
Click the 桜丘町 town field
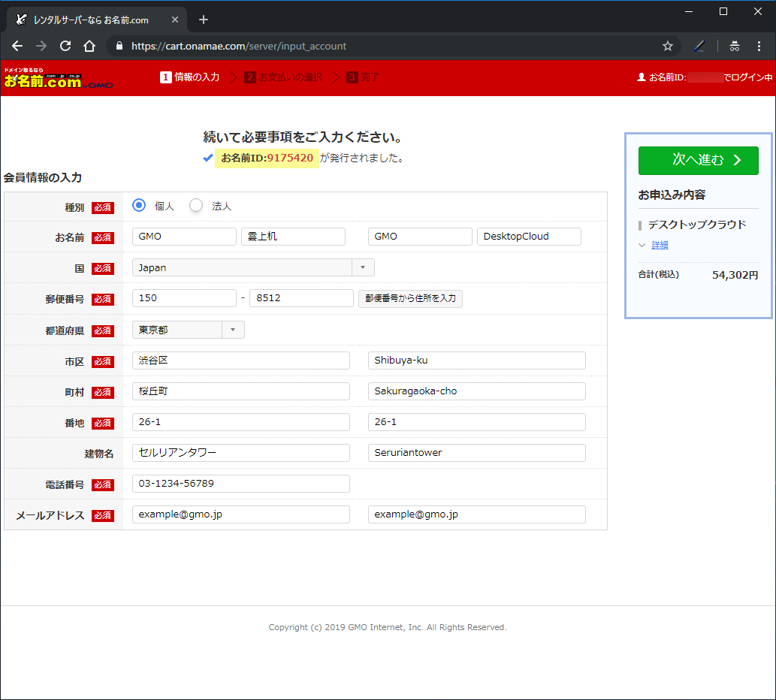(241, 391)
